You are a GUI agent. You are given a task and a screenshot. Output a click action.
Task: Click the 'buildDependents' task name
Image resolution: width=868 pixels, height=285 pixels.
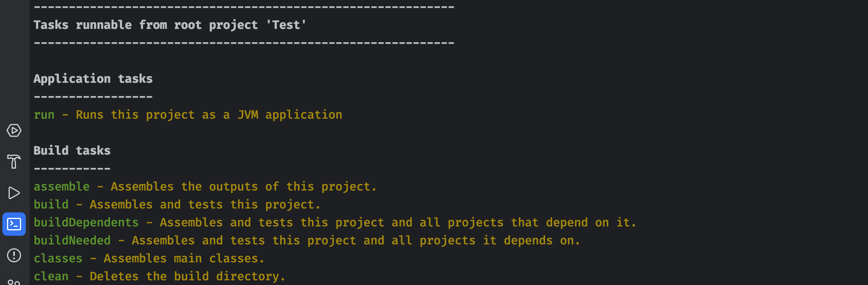click(86, 223)
